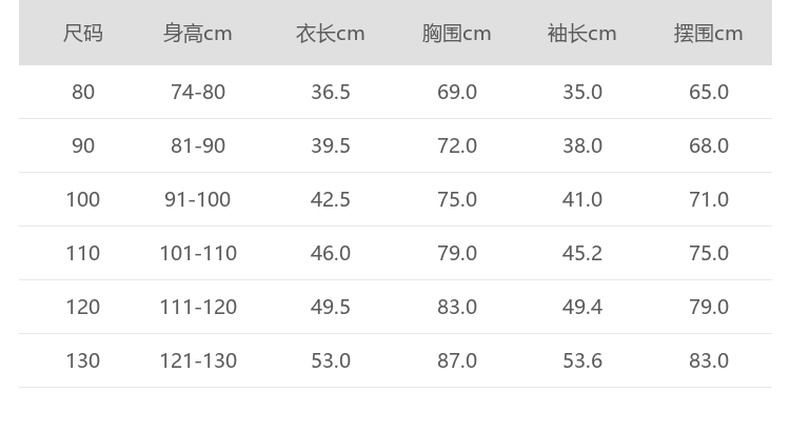Image resolution: width=790 pixels, height=431 pixels.
Task: Click the 摆围cm column header
Action: coord(708,34)
